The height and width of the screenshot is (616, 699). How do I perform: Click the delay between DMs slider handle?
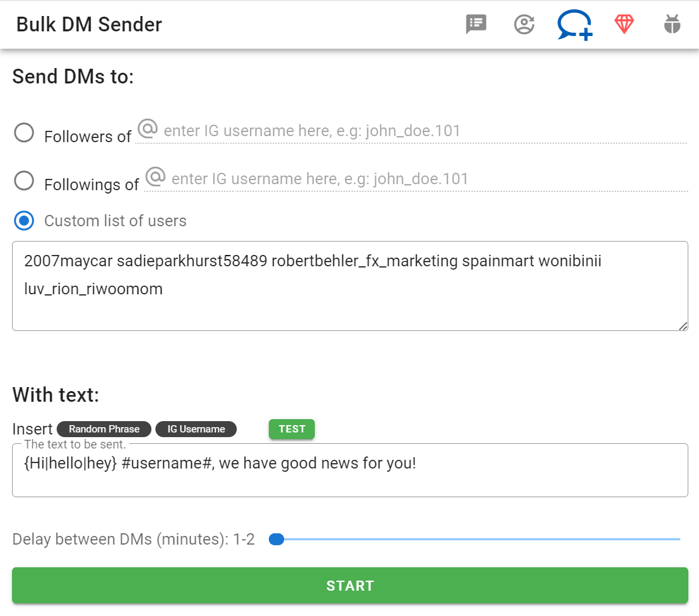276,539
